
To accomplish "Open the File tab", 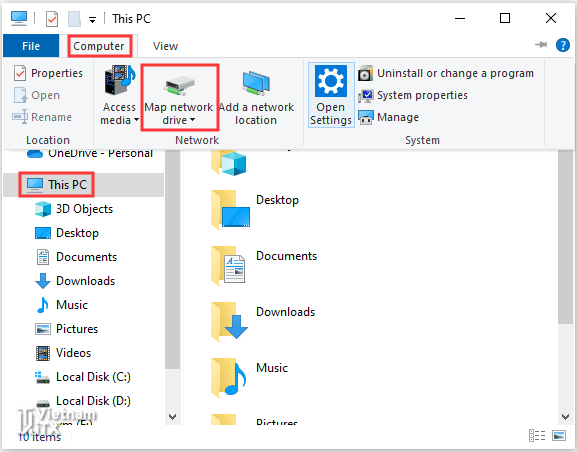I will pyautogui.click(x=31, y=46).
